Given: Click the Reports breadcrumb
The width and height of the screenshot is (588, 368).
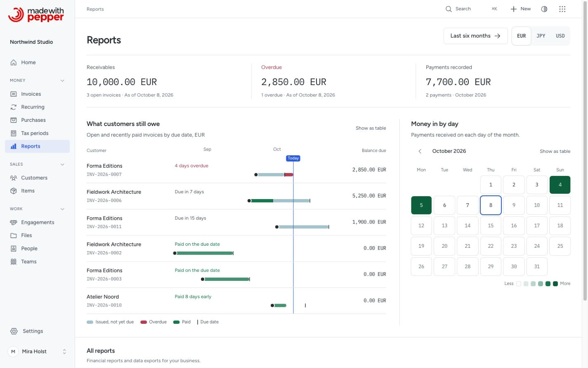Looking at the screenshot, I should (95, 9).
